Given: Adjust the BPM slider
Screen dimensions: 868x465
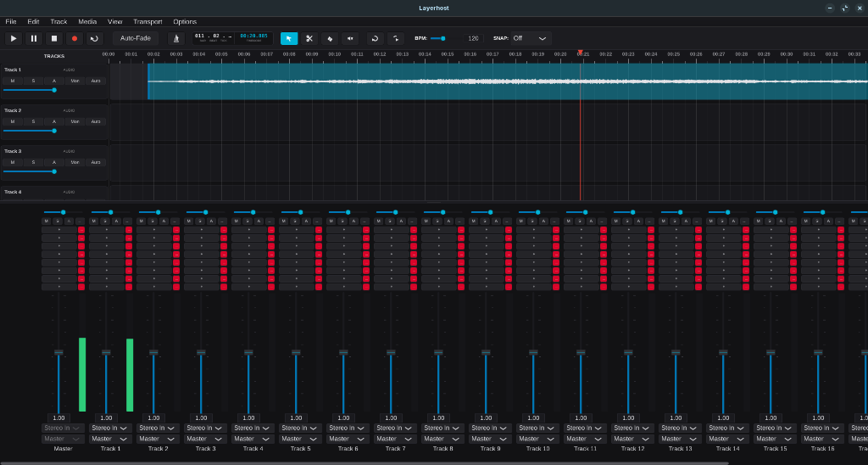Looking at the screenshot, I should click(x=444, y=38).
